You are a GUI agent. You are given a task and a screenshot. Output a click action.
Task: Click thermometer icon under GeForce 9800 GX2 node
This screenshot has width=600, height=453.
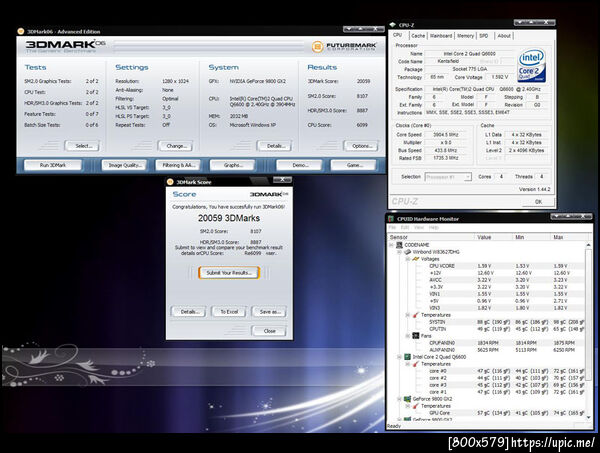coord(416,406)
